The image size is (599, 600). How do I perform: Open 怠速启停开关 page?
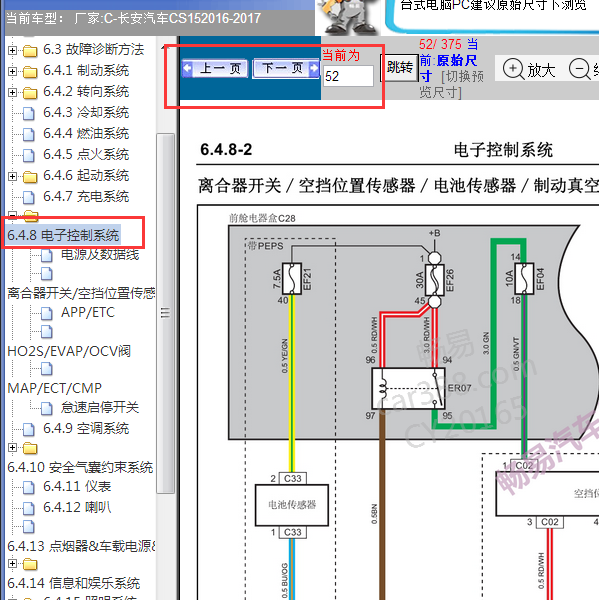point(100,407)
